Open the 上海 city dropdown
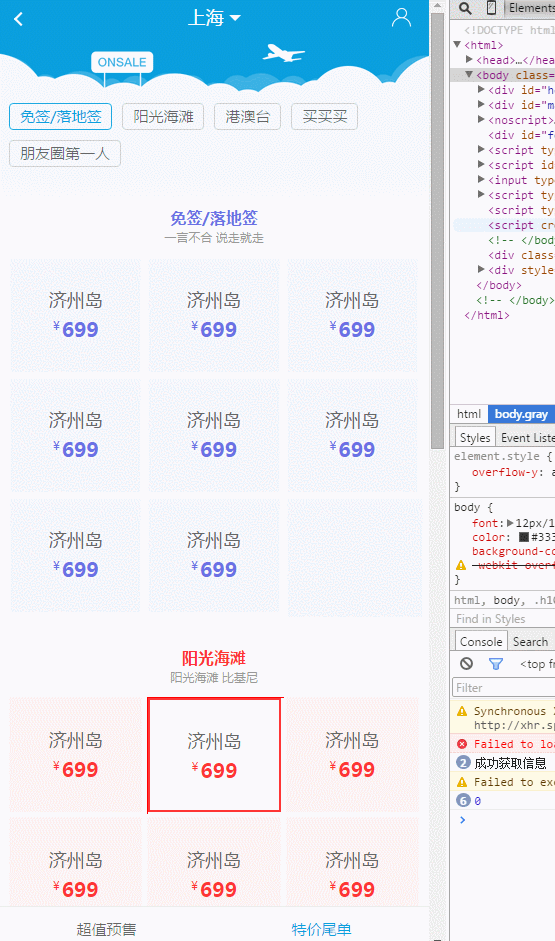Image resolution: width=555 pixels, height=941 pixels. pos(214,17)
